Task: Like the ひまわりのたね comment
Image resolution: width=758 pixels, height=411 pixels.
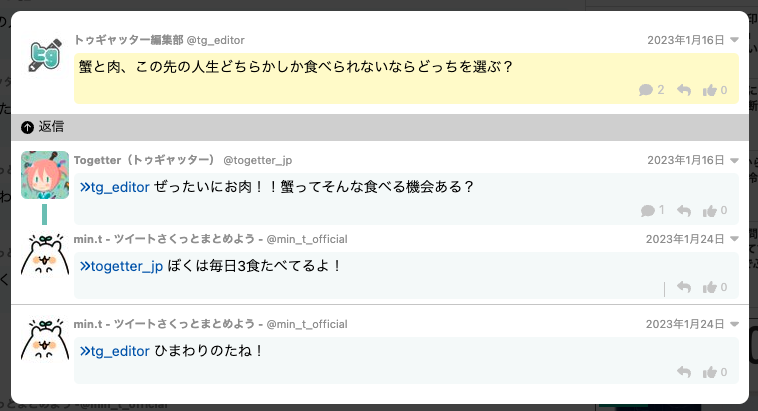Action: coord(710,372)
